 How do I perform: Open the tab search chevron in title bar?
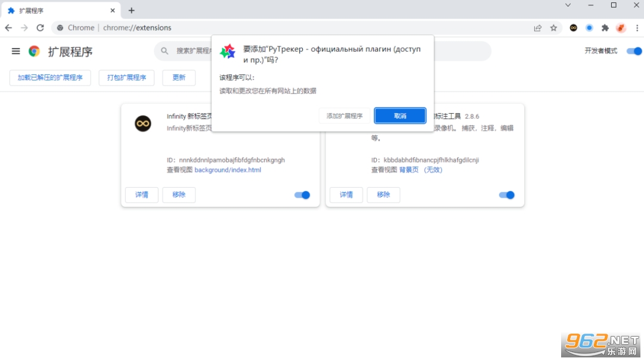tap(568, 5)
